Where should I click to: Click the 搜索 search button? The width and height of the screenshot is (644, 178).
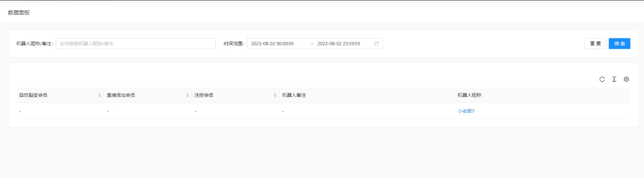point(619,43)
